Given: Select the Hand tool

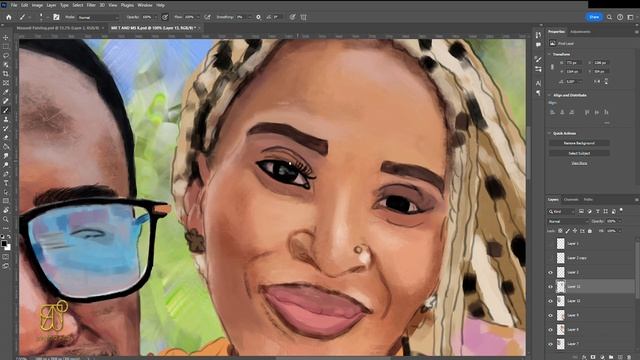Looking at the screenshot, I should click(6, 210).
